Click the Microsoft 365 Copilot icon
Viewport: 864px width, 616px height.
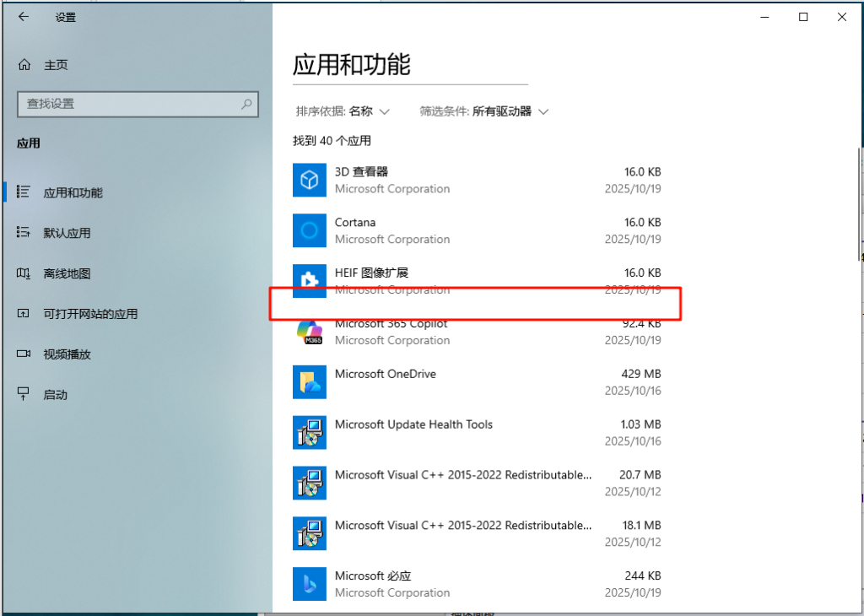pos(309,332)
